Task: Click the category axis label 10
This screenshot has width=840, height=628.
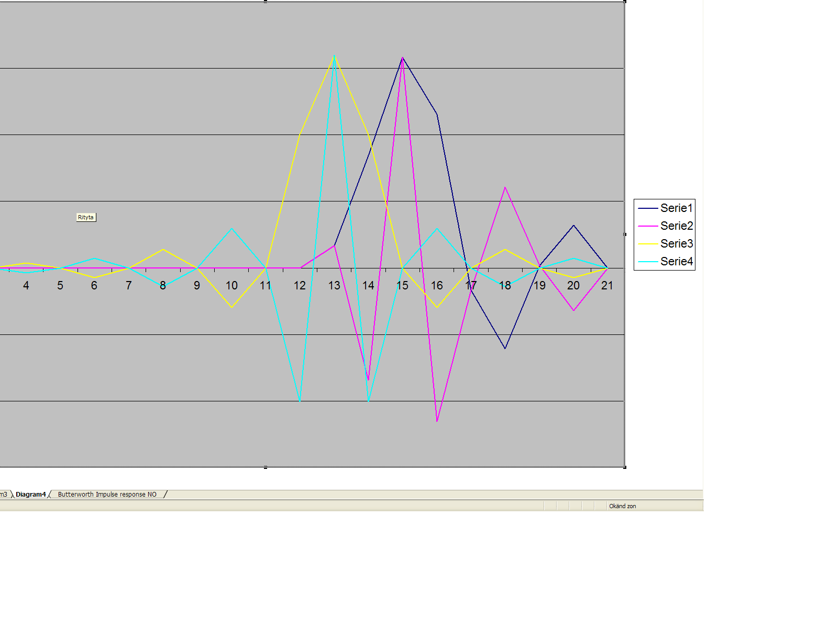Action: tap(231, 286)
